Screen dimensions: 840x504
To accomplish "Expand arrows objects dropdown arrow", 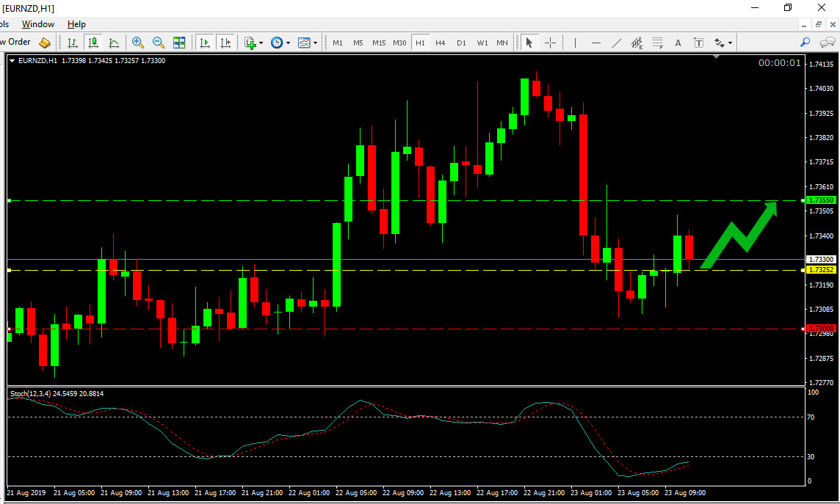I will [730, 43].
